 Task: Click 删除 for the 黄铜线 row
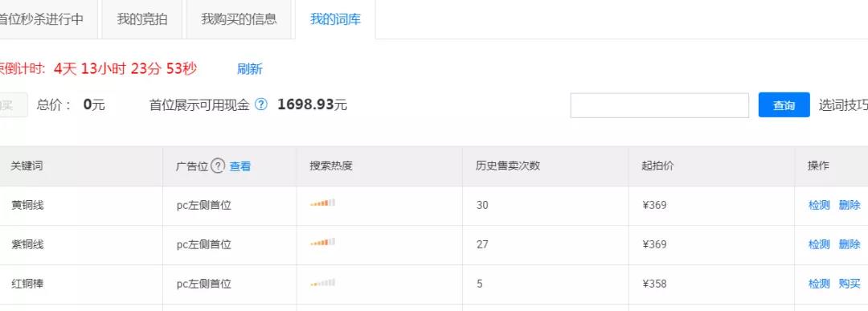[850, 205]
